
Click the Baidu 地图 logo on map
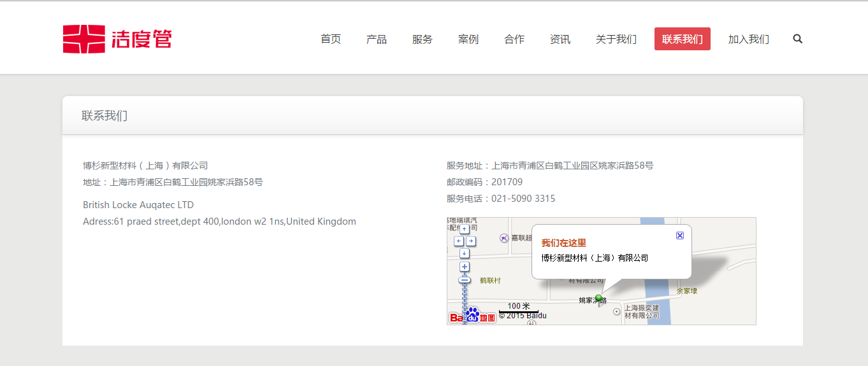[x=472, y=316]
